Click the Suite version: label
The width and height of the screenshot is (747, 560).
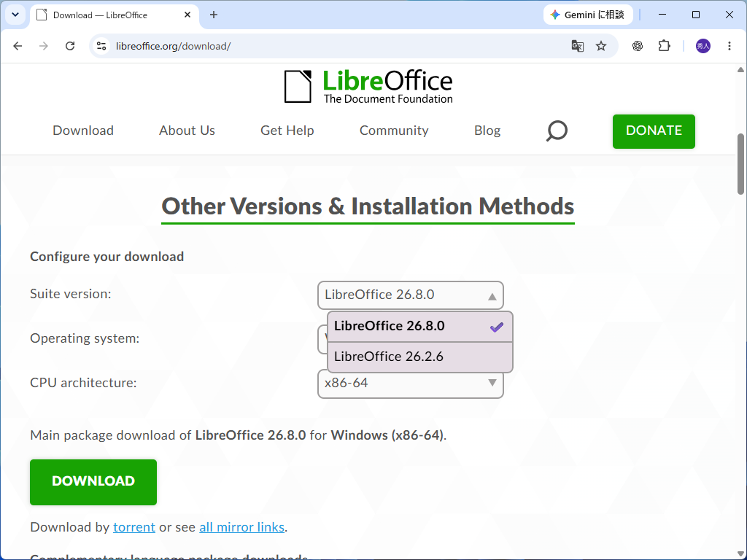point(71,294)
